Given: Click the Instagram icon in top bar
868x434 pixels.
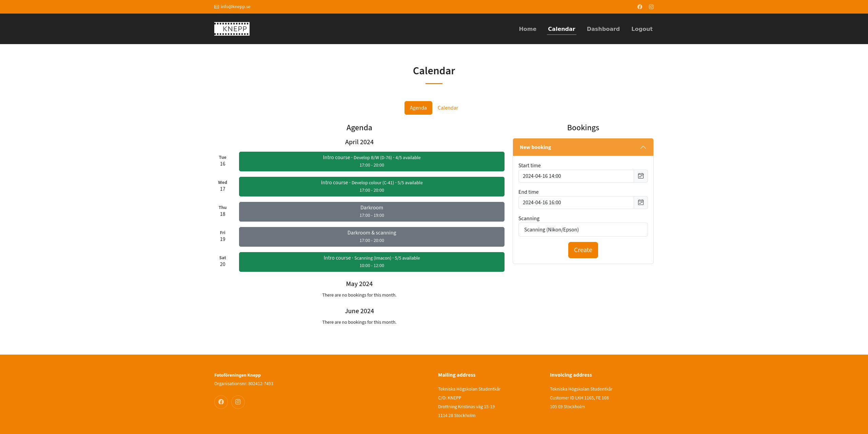Looking at the screenshot, I should [651, 7].
